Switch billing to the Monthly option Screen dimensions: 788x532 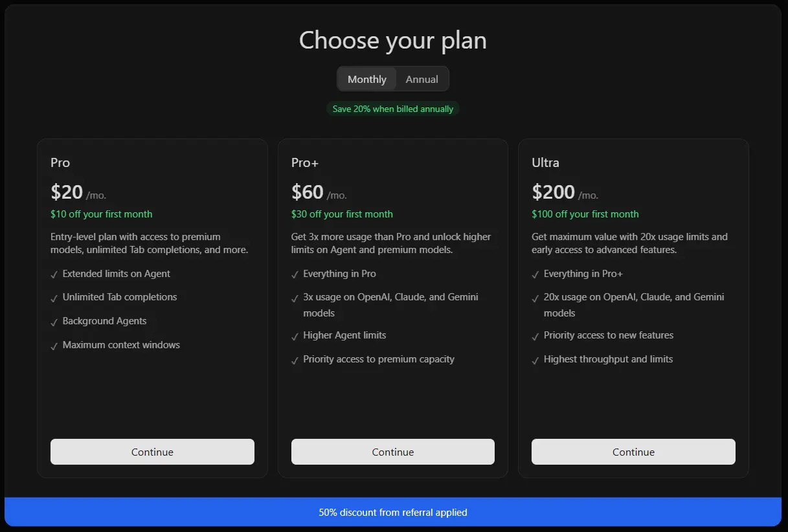366,79
